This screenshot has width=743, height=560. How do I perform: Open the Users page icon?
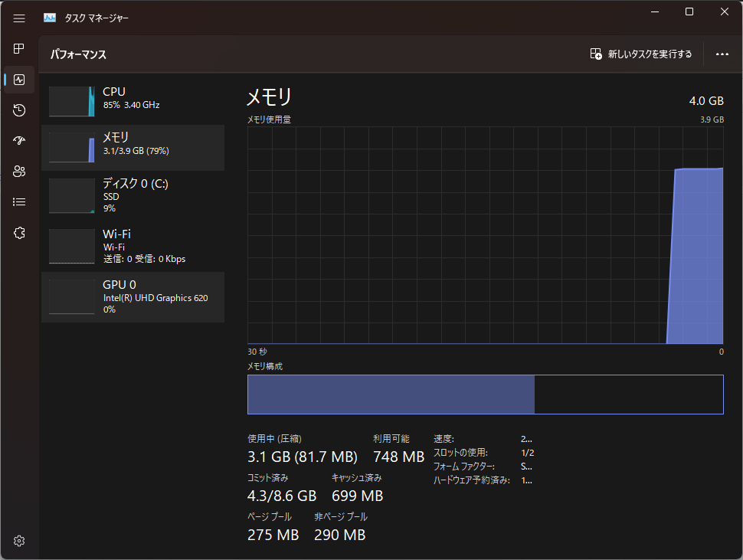tap(19, 172)
